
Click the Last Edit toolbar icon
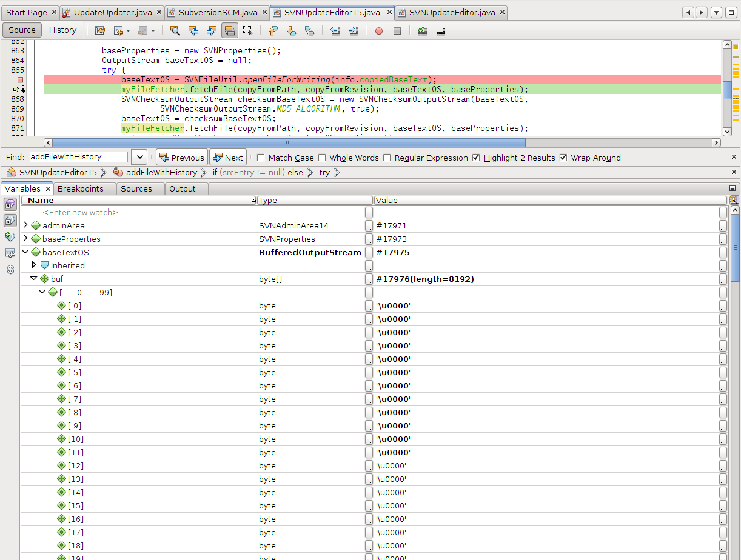coord(100,30)
